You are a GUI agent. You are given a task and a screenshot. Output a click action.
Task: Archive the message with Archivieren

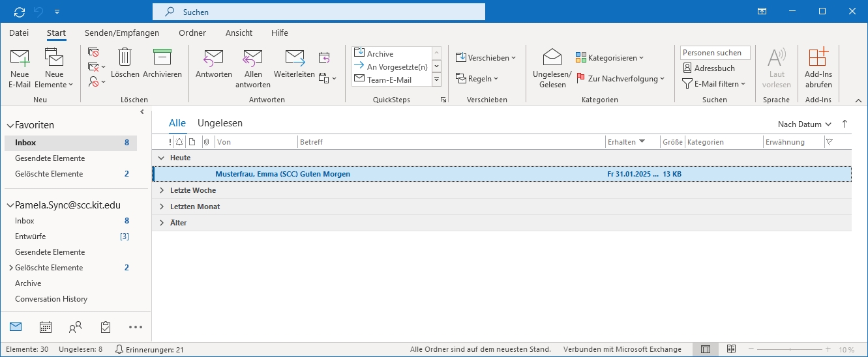pyautogui.click(x=162, y=64)
